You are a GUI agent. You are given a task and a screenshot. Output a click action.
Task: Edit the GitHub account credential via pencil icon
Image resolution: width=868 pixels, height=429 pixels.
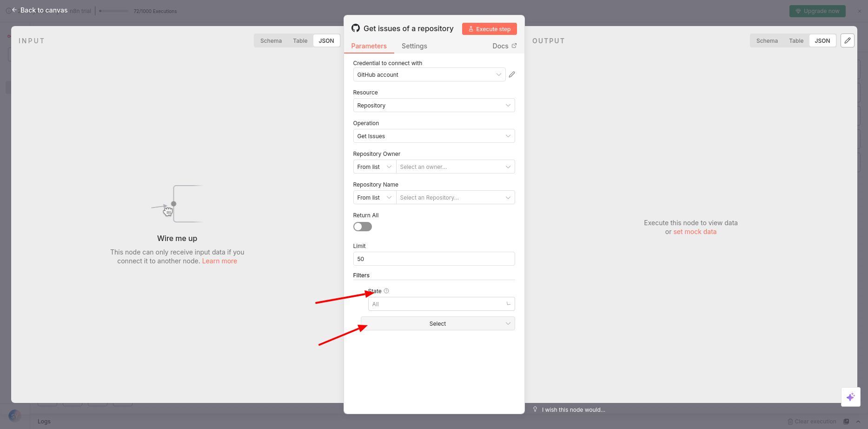click(x=512, y=74)
